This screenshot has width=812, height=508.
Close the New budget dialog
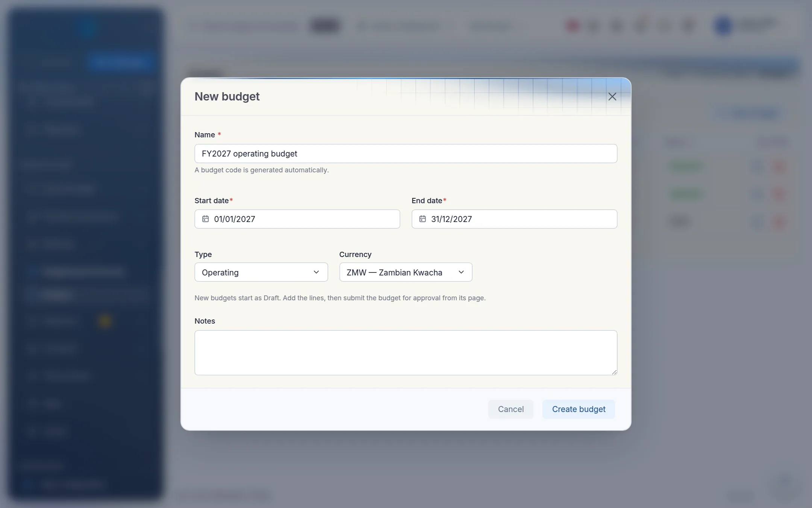coord(612,97)
